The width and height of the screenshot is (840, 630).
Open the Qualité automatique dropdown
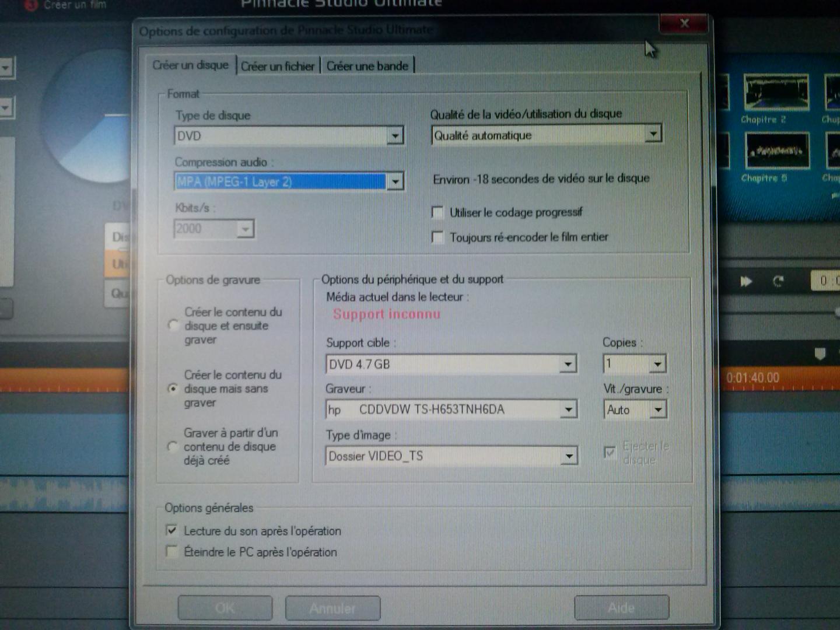pos(547,135)
